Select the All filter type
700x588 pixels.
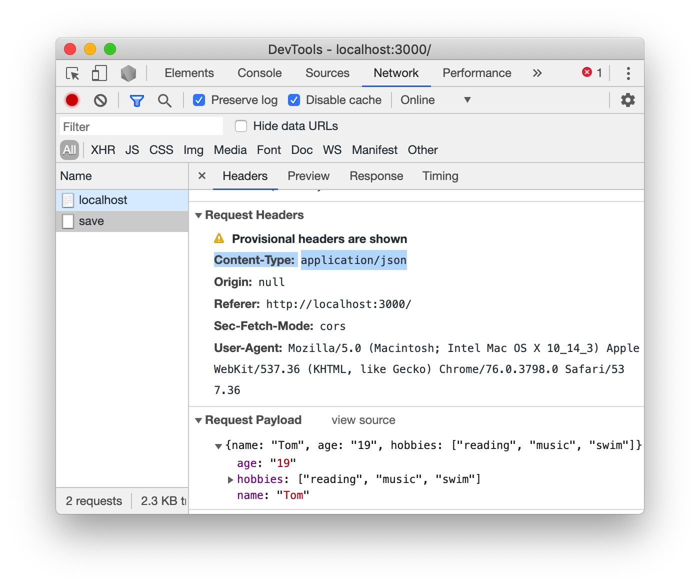pos(69,150)
